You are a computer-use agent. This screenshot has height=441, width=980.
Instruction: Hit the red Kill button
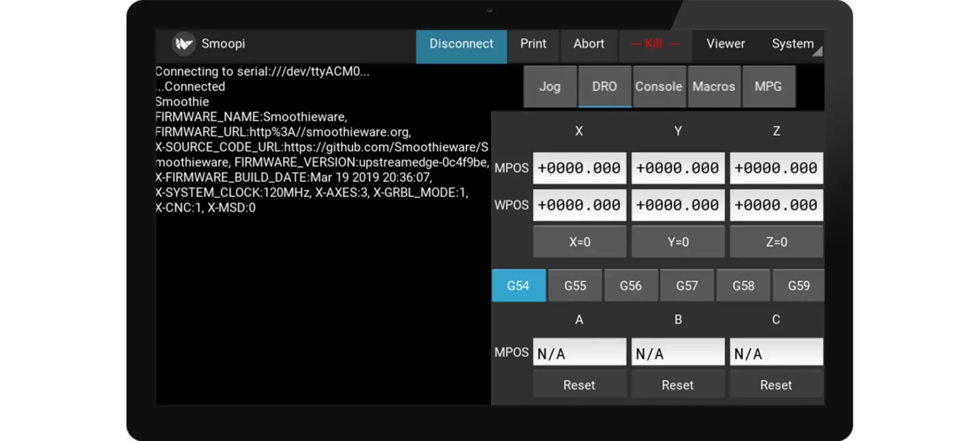[x=655, y=46]
